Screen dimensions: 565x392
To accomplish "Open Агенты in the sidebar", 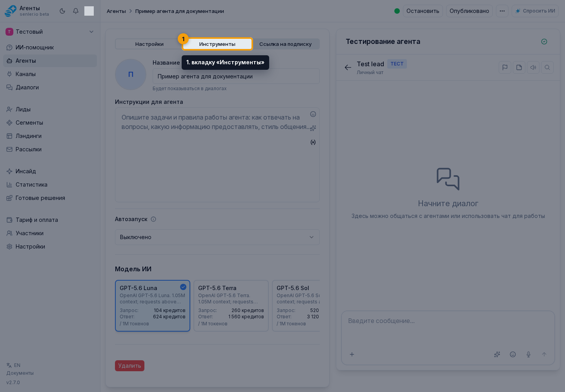I will pos(50,61).
